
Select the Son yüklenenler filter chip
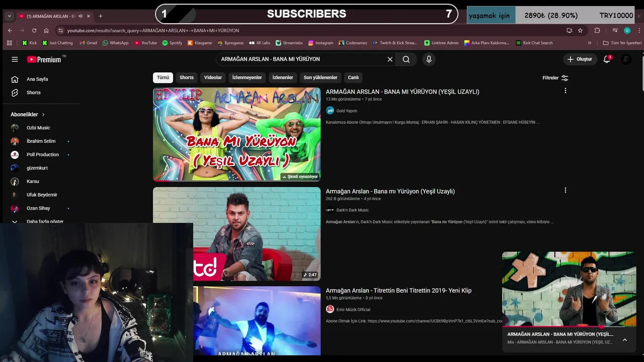[320, 77]
